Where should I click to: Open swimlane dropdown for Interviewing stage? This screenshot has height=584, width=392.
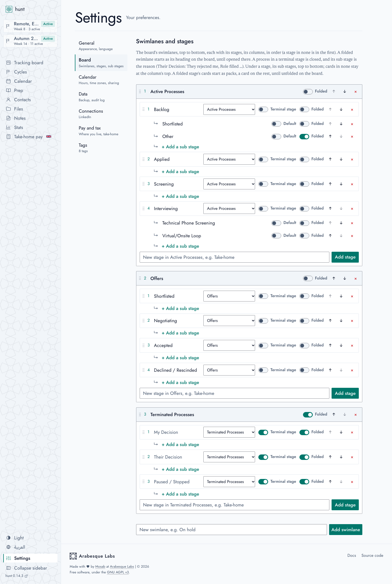[x=229, y=208]
